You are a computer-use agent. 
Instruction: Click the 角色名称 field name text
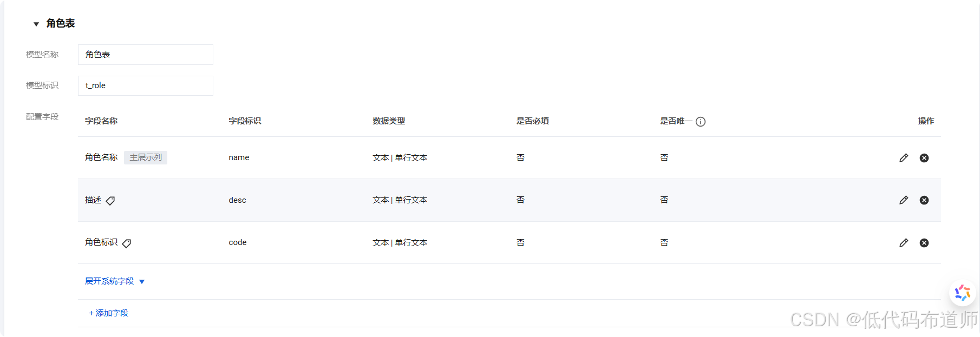click(x=101, y=157)
